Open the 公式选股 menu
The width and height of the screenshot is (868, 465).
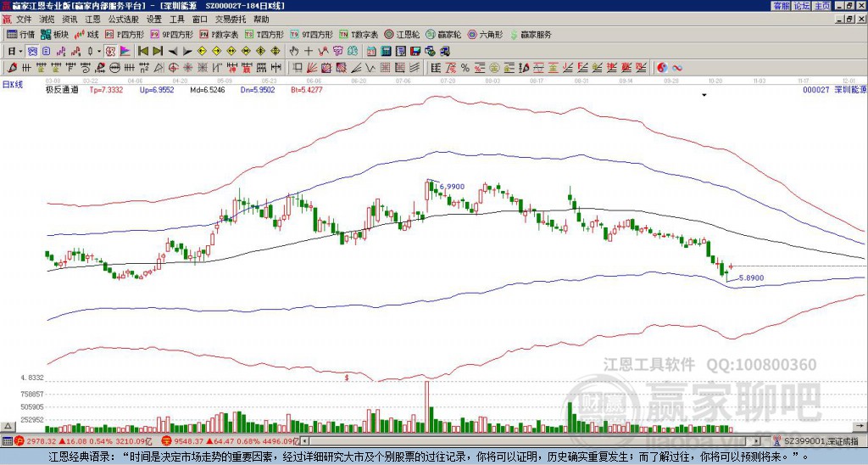pos(124,20)
